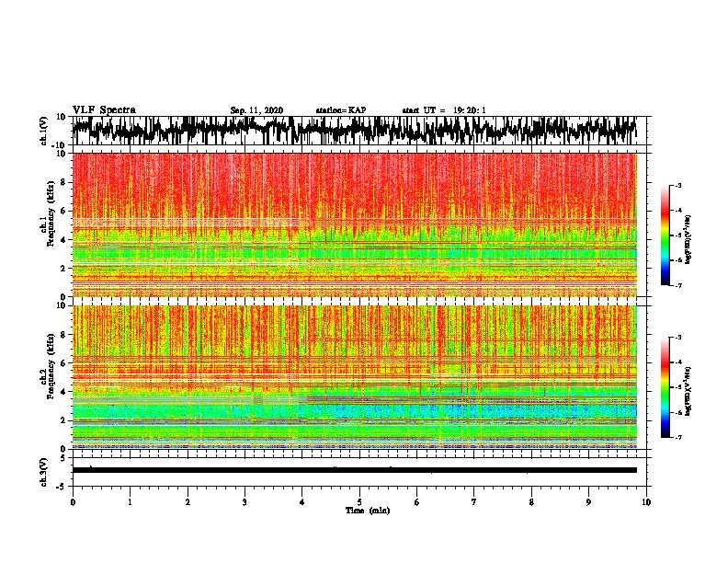Click the '-7' label on ch.2 colorbar

click(678, 437)
